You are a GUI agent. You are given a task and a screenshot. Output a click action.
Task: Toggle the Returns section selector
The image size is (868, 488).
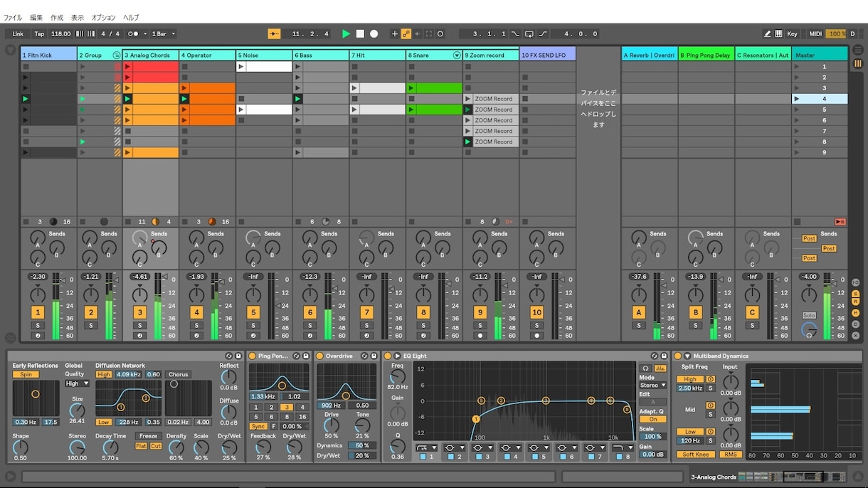[856, 302]
